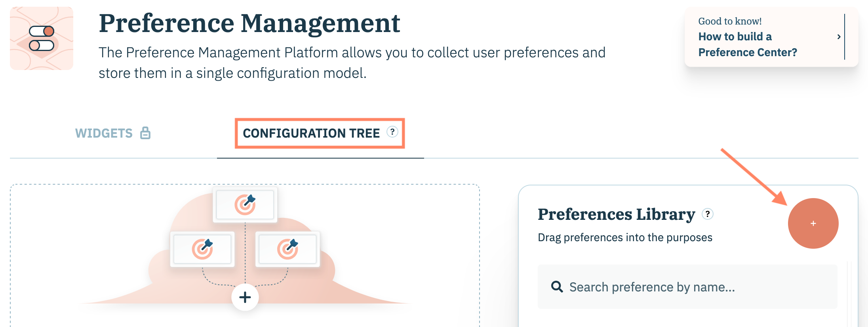The image size is (868, 327).
Task: Select the bottom-right target card in tree
Action: click(287, 249)
